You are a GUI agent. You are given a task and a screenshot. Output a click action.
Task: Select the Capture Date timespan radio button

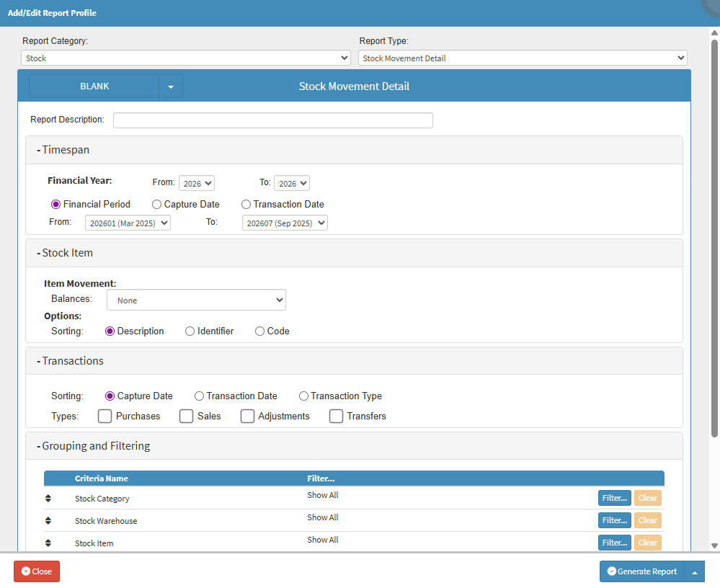[157, 205]
